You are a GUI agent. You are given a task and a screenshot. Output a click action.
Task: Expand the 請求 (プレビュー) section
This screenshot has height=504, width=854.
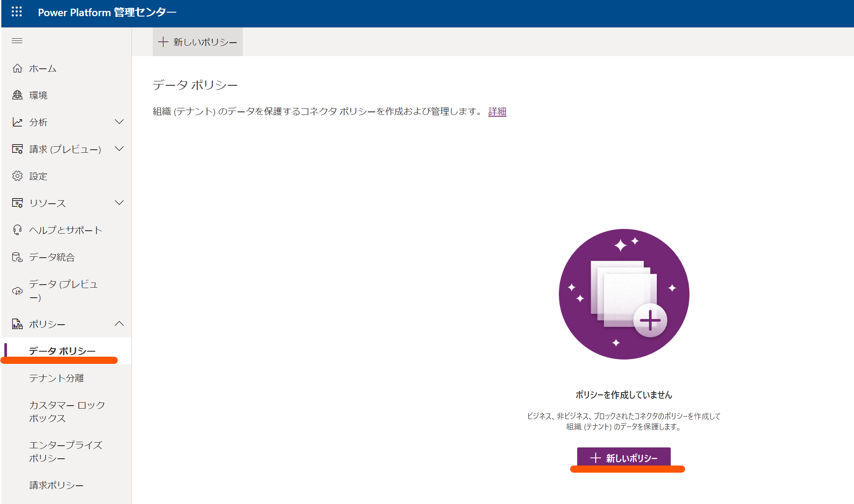pos(120,148)
